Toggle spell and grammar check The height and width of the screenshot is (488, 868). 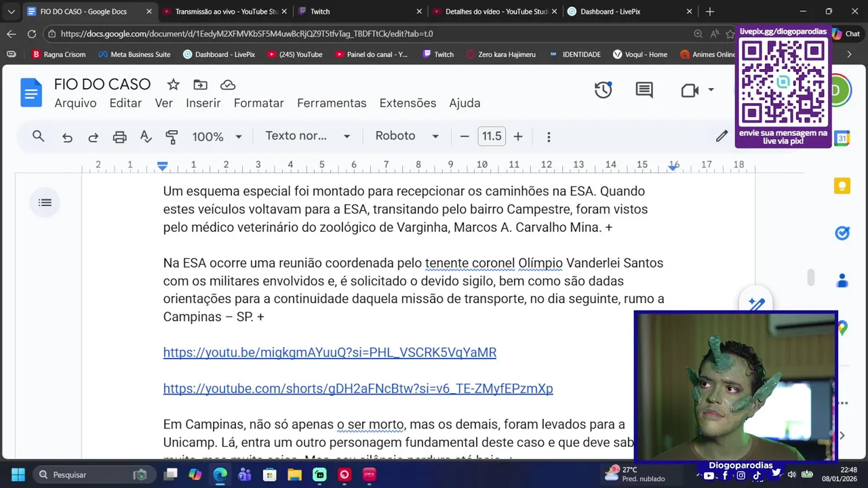tap(146, 137)
